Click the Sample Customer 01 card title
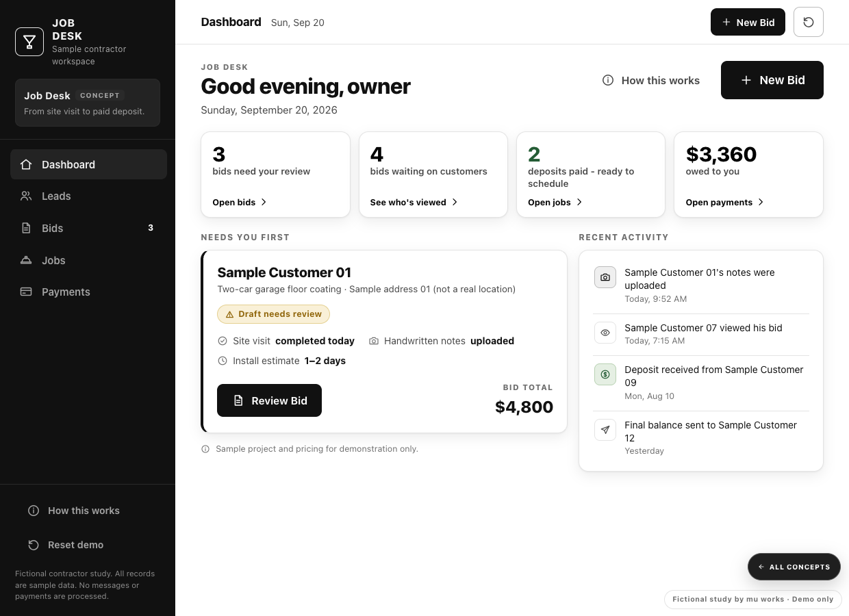 284,272
